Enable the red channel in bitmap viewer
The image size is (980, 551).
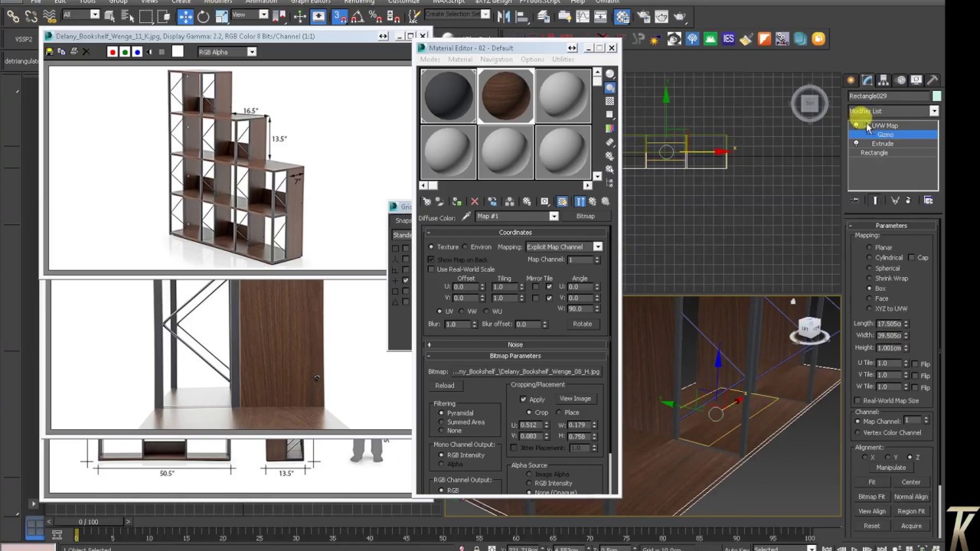113,52
